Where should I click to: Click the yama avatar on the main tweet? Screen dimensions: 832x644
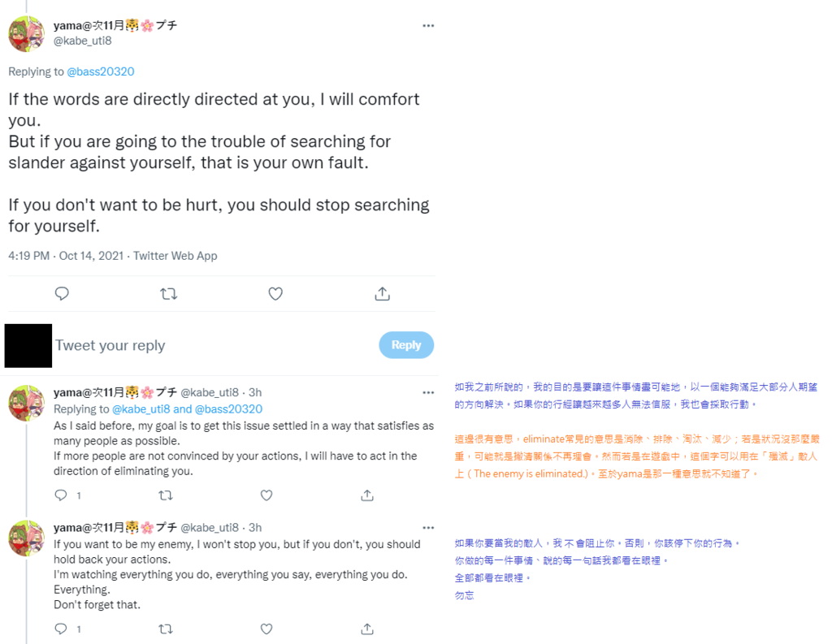point(27,34)
